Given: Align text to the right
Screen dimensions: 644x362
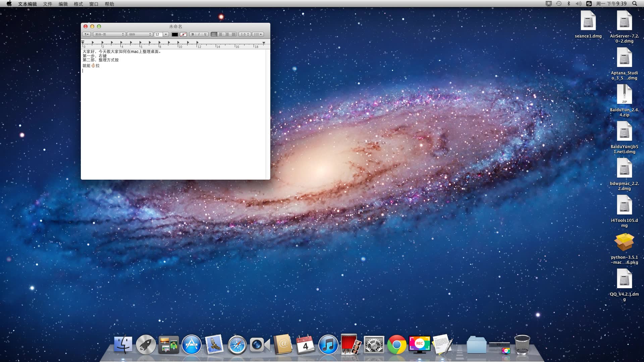Looking at the screenshot, I should [227, 34].
